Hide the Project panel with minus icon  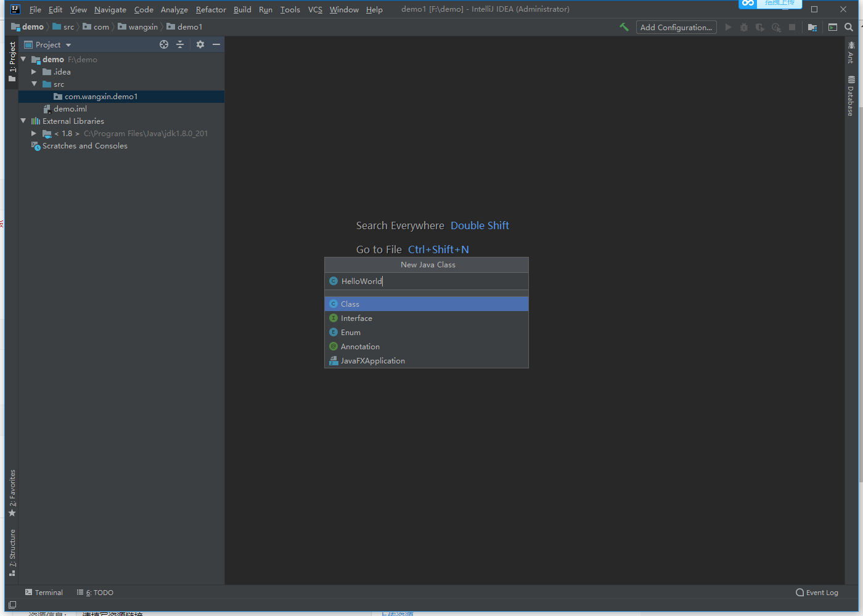(x=216, y=44)
